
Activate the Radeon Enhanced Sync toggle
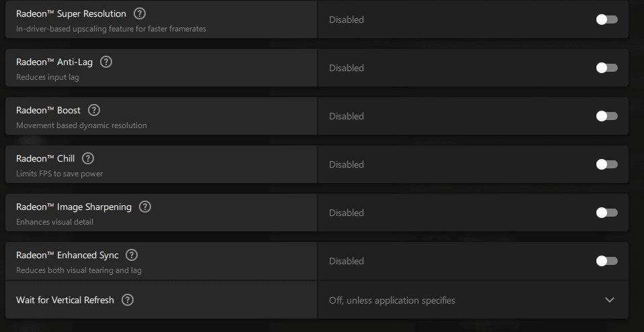click(607, 261)
